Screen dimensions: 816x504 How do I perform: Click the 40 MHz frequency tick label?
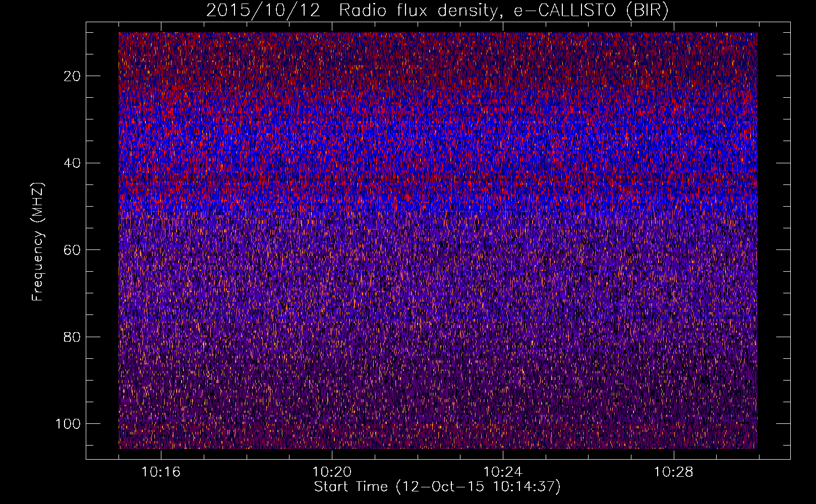click(x=73, y=163)
